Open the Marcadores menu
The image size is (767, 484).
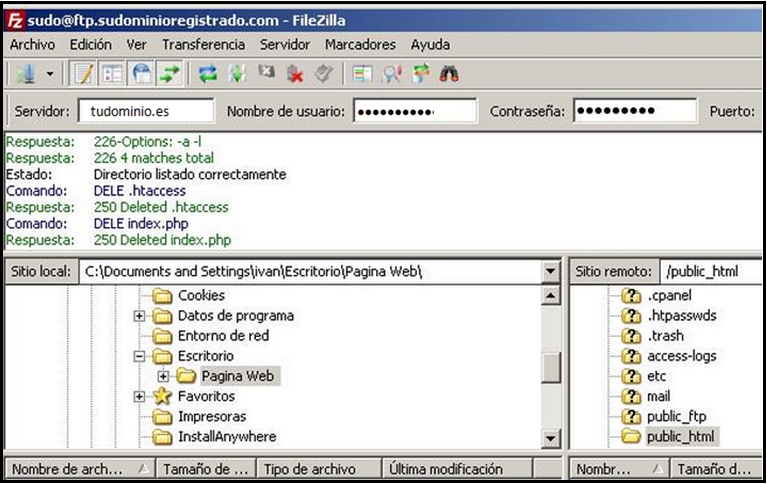tap(360, 45)
